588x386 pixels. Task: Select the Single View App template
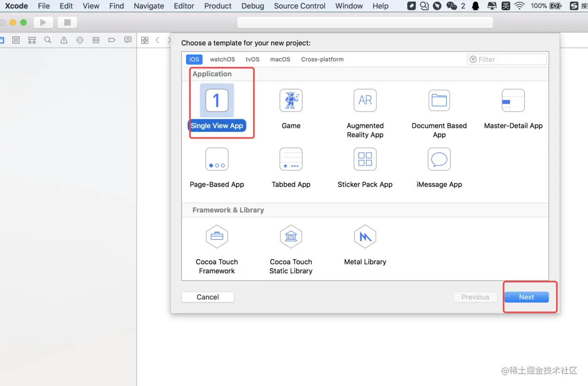pos(217,108)
